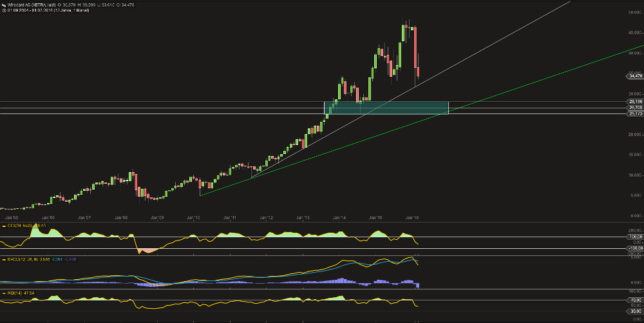Click the RSI 70,00 level label
This screenshot has width=644, height=323.
pos(636,300)
